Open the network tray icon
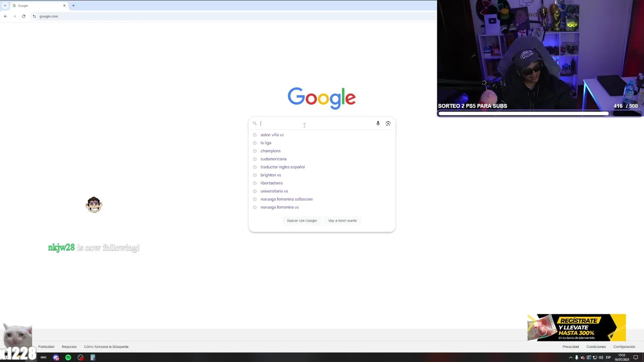This screenshot has width=644, height=362. click(x=595, y=357)
